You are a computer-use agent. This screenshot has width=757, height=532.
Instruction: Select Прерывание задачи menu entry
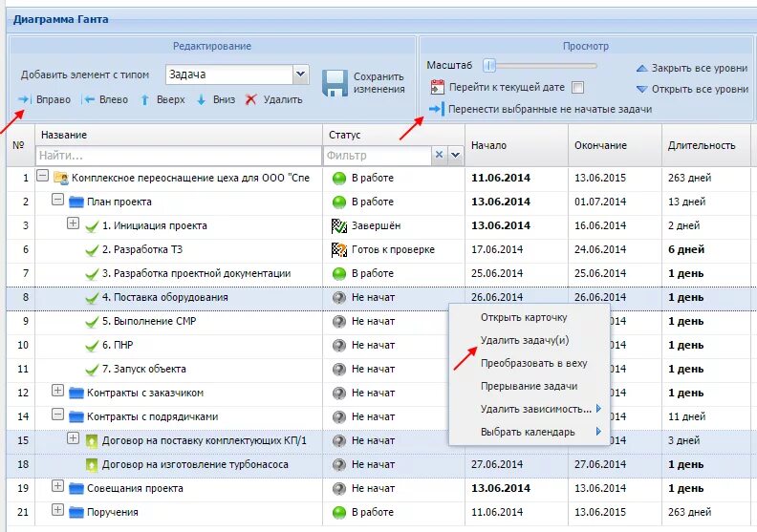(x=529, y=386)
